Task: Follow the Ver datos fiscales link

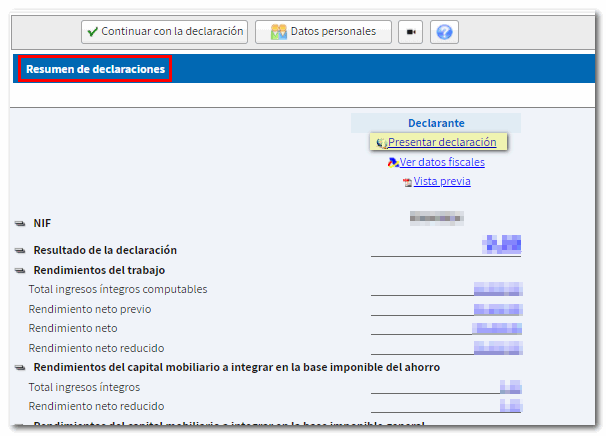Action: [441, 162]
